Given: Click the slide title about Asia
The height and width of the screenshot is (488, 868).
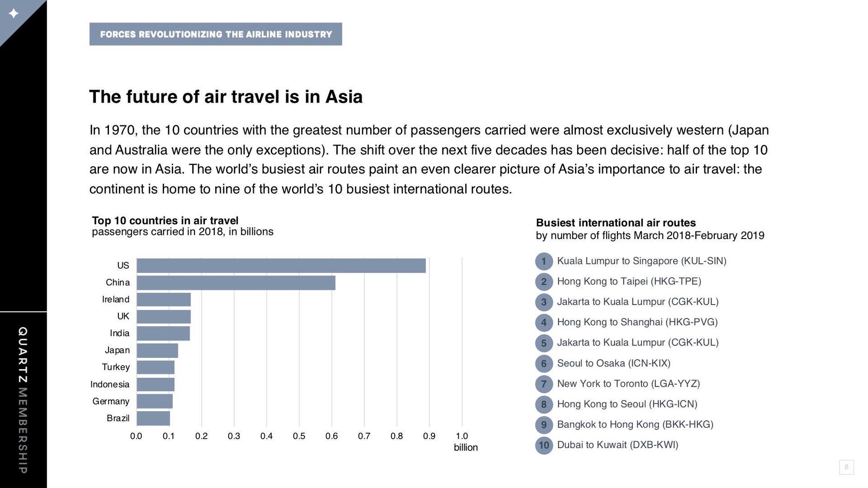Looking at the screenshot, I should (x=226, y=97).
